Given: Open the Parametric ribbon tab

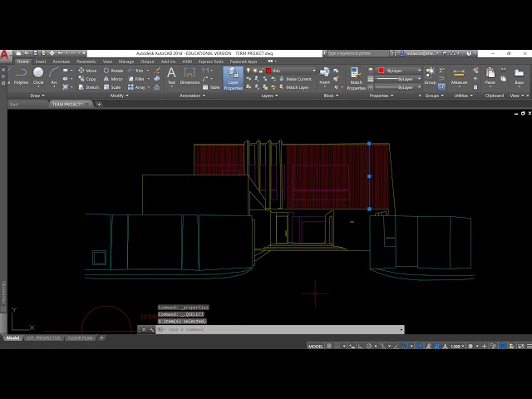Looking at the screenshot, I should pos(86,62).
